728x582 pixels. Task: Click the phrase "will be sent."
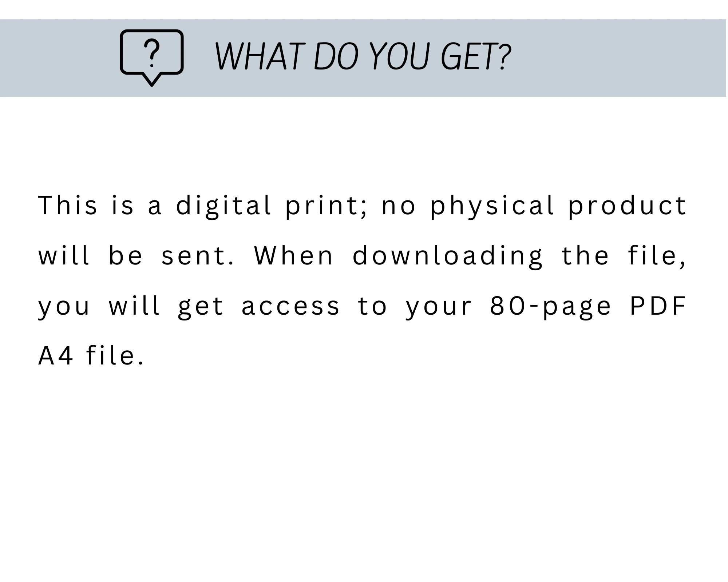click(136, 256)
